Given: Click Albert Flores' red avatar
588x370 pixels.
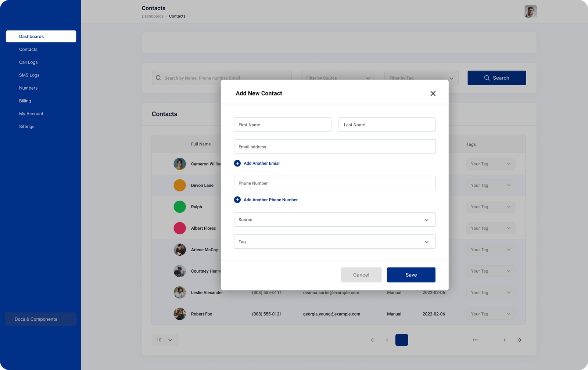Looking at the screenshot, I should point(180,228).
